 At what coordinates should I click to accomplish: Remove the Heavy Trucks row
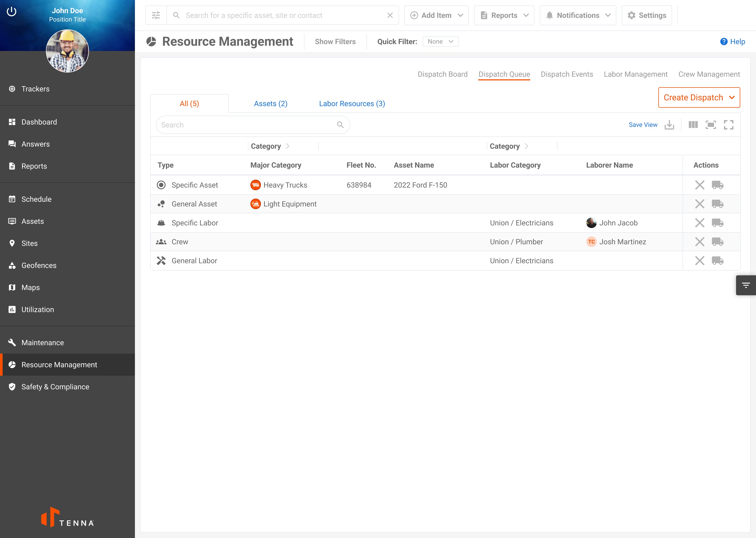[700, 185]
